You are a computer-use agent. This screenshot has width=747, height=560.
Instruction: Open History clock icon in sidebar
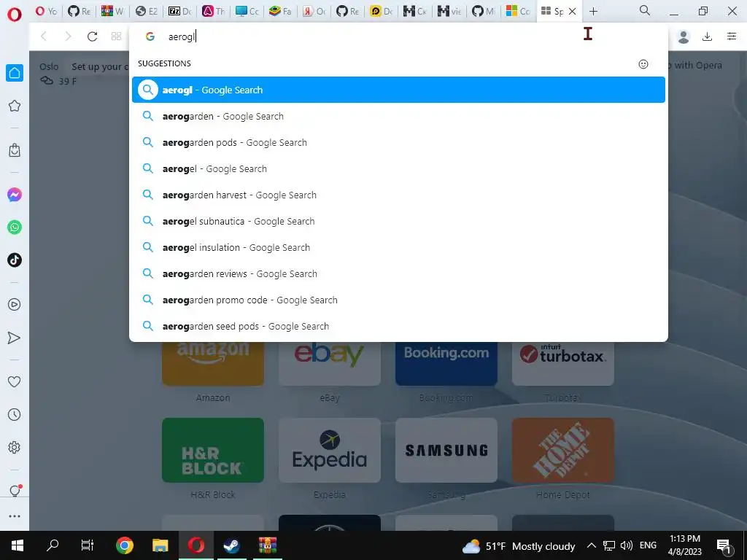[15, 414]
